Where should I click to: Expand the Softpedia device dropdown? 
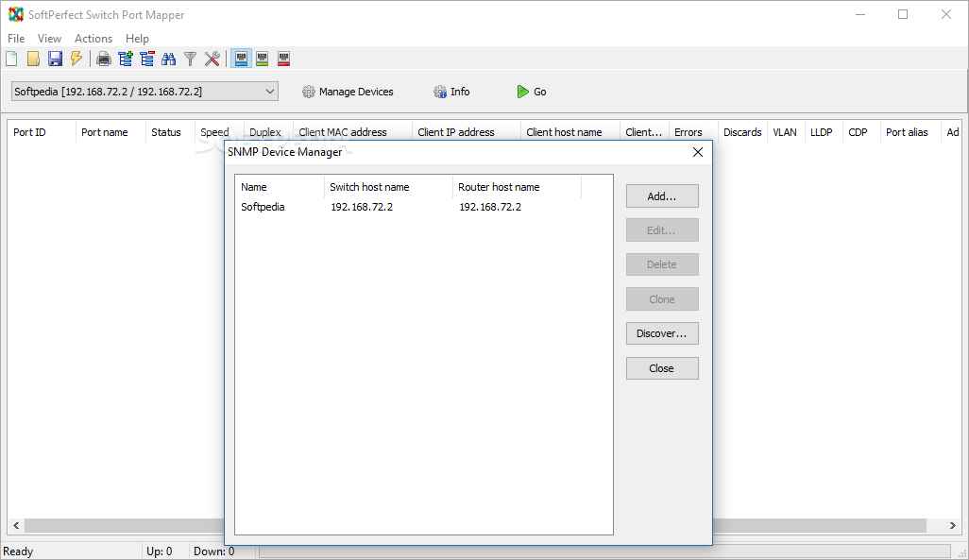(270, 92)
